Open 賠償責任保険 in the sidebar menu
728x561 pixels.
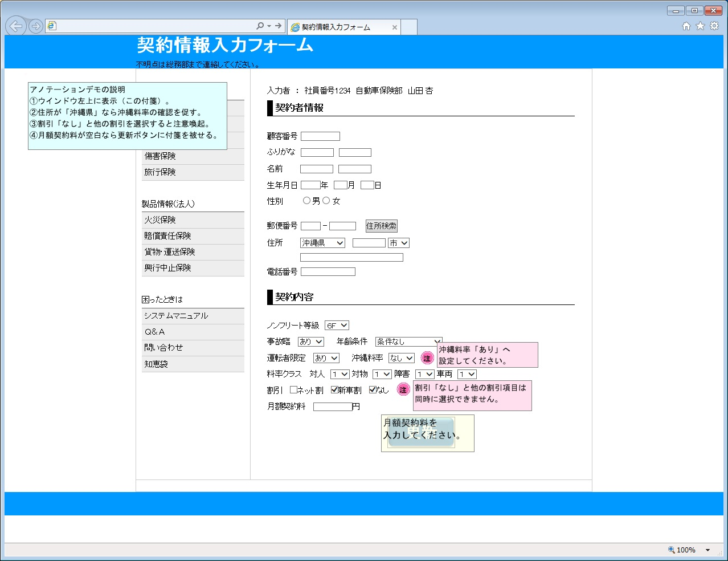pos(193,236)
